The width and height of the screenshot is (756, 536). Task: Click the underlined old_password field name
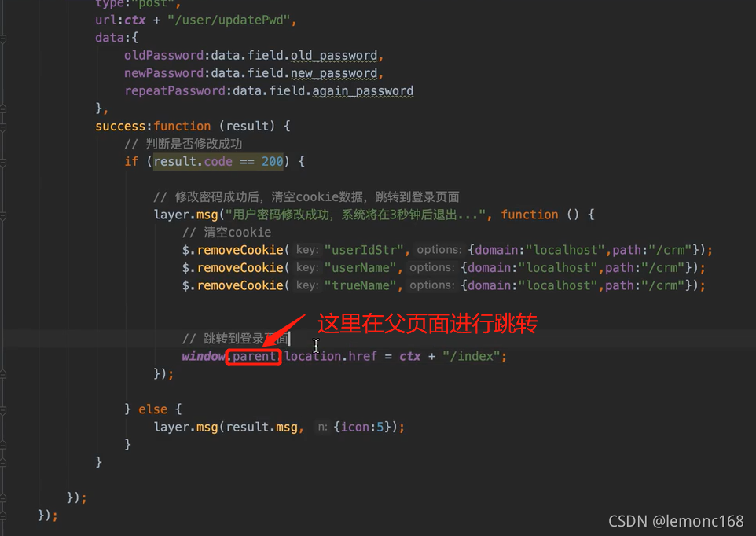(334, 56)
